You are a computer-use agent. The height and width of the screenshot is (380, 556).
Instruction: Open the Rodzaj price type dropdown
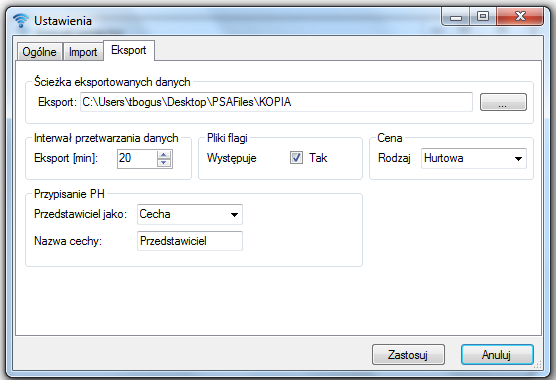tap(474, 158)
